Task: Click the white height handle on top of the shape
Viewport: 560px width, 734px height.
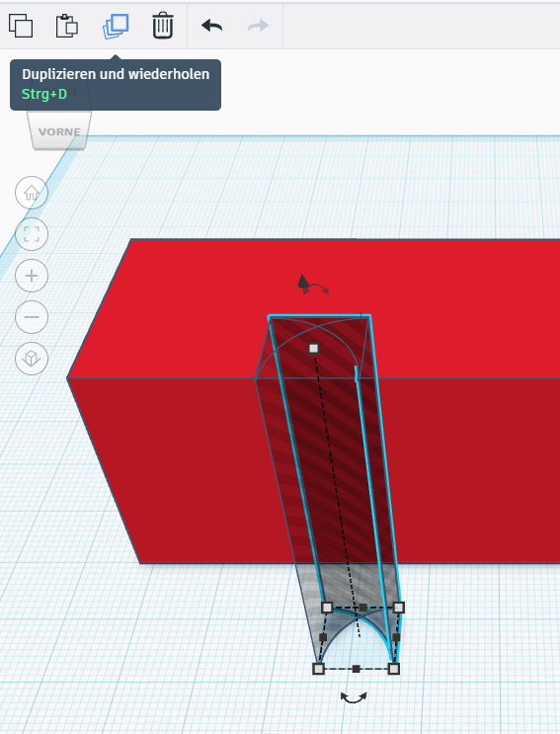Action: point(313,349)
